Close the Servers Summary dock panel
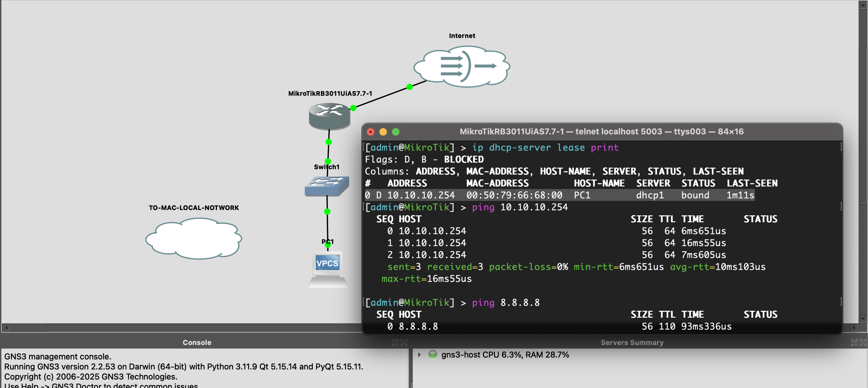Image resolution: width=868 pixels, height=388 pixels. point(863,342)
